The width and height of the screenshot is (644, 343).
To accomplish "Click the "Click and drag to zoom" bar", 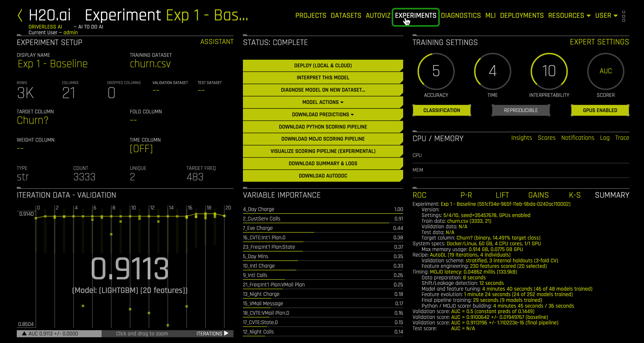I will pyautogui.click(x=142, y=333).
